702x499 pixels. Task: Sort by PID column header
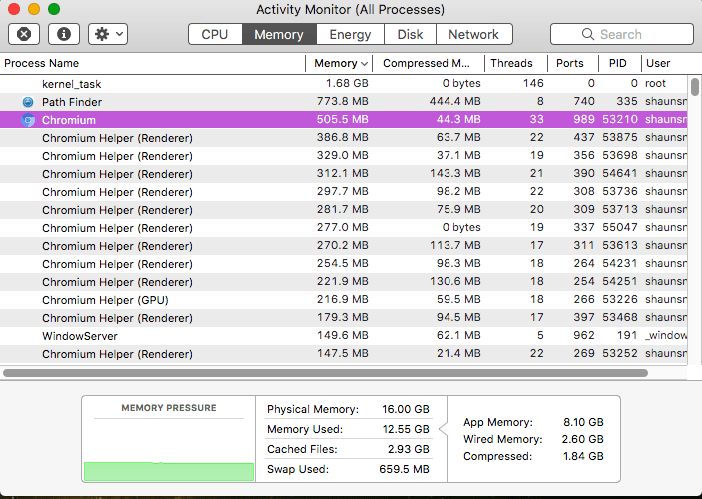pos(620,64)
